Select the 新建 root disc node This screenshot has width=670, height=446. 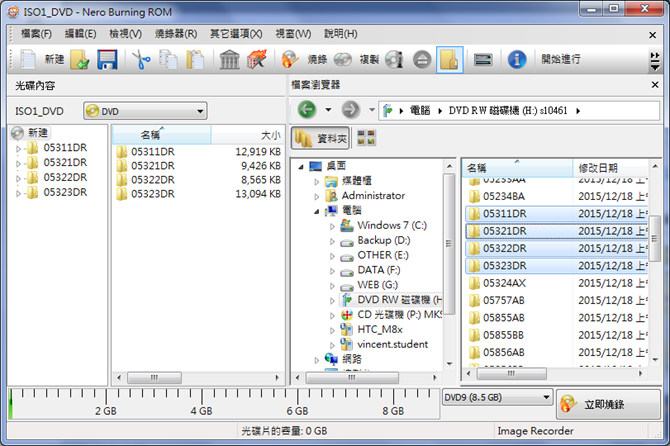[x=29, y=133]
